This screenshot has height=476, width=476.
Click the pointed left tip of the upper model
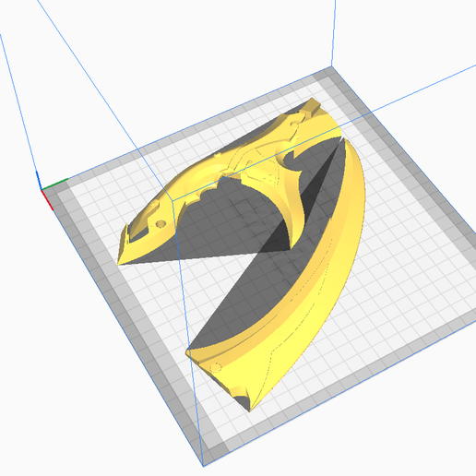pos(119,263)
